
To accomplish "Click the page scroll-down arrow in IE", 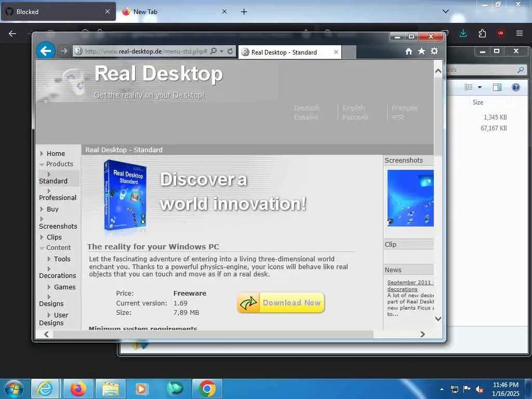I will (438, 318).
